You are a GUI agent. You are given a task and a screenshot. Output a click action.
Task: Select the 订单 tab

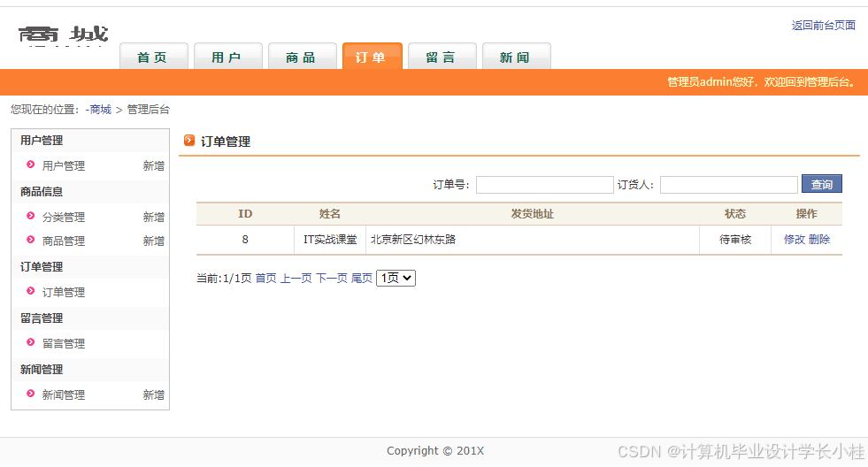coord(372,57)
